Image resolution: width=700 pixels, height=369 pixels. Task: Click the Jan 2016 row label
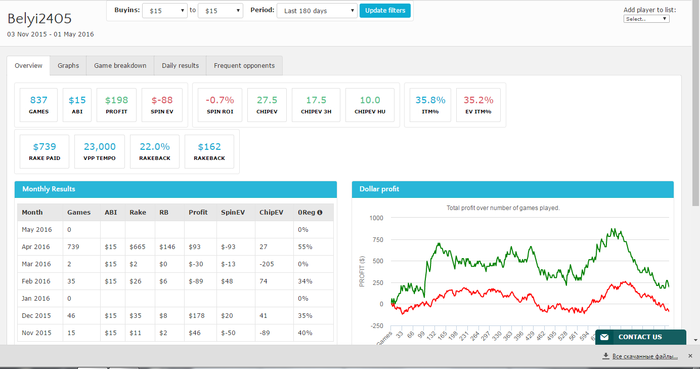pos(36,299)
